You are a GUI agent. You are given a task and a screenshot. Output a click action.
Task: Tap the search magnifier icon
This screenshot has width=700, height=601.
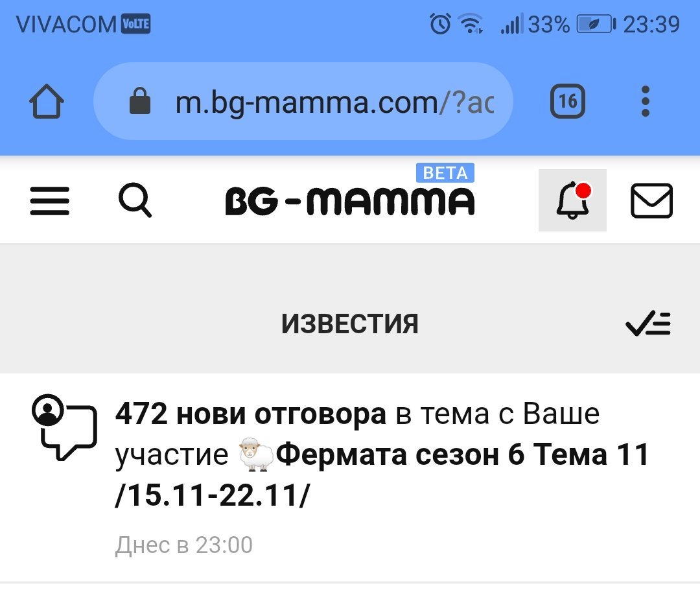tap(135, 201)
